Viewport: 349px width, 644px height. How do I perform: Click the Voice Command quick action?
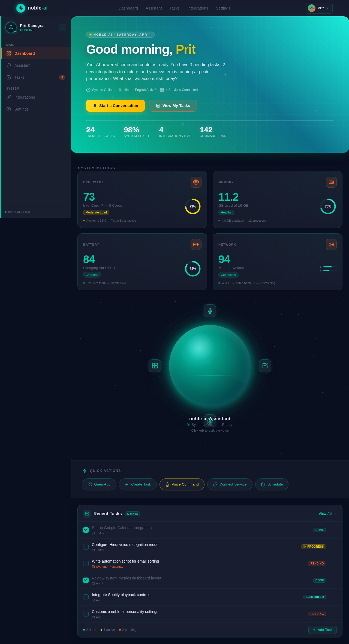[x=182, y=484]
